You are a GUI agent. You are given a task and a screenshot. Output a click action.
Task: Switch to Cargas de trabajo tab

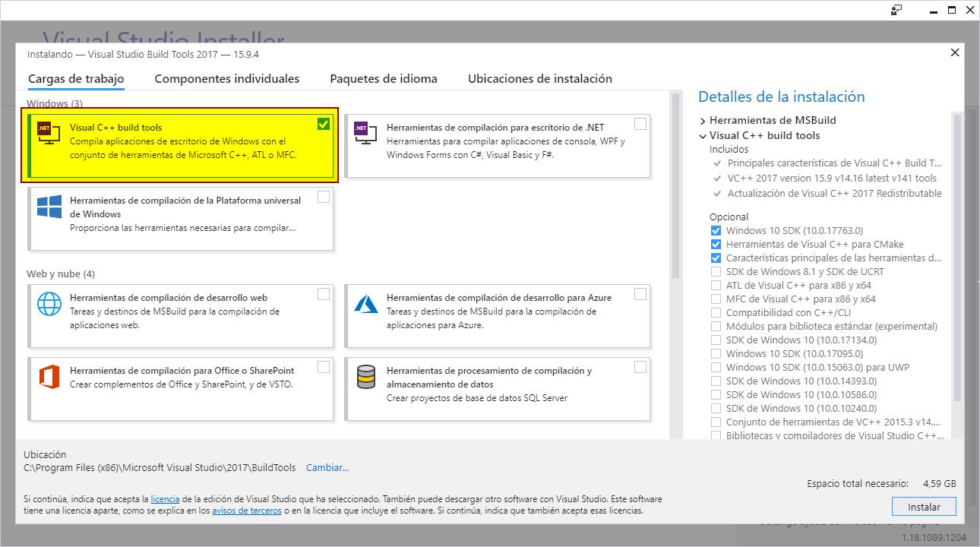click(76, 79)
